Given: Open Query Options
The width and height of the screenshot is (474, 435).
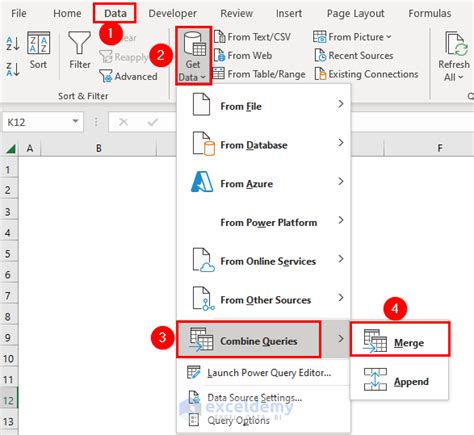Looking at the screenshot, I should 264,420.
